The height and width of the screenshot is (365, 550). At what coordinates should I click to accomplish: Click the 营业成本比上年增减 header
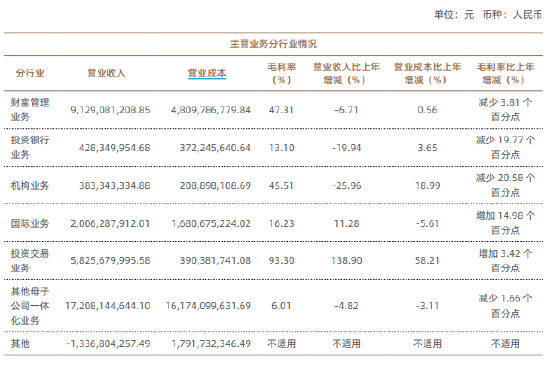tap(427, 73)
